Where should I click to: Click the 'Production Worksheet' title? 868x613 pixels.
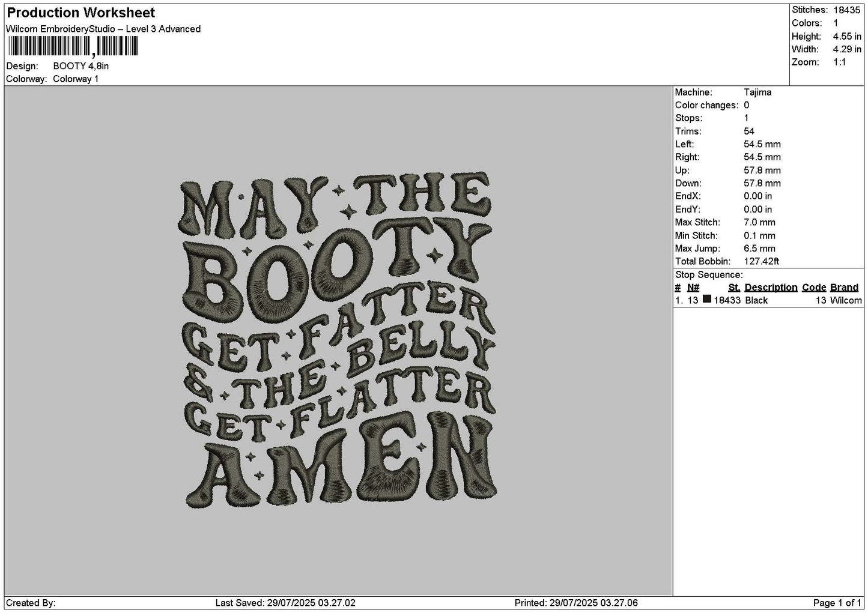[x=81, y=13]
